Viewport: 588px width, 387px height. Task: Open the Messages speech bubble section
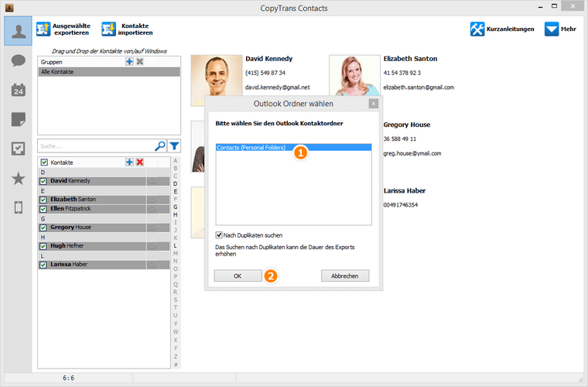click(x=19, y=60)
